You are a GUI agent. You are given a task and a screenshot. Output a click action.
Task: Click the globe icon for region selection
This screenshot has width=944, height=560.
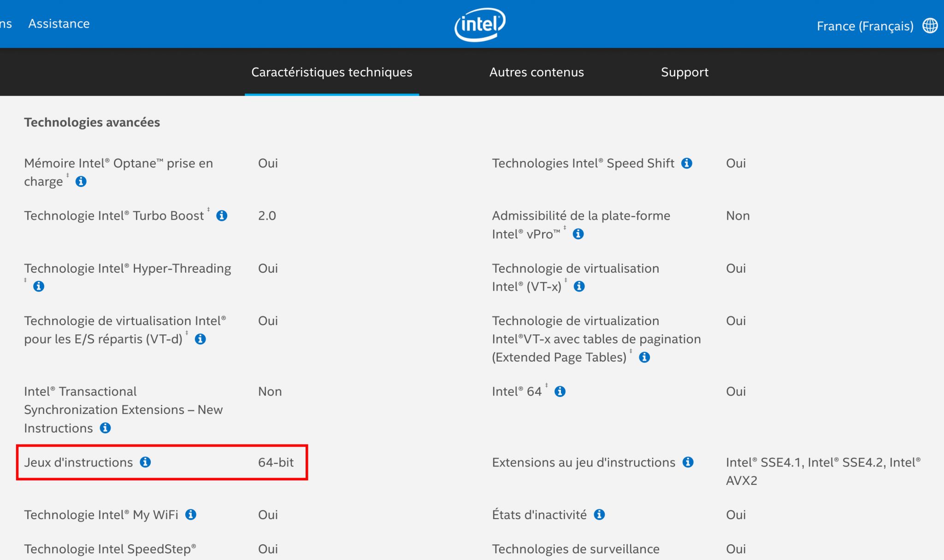[x=932, y=26]
